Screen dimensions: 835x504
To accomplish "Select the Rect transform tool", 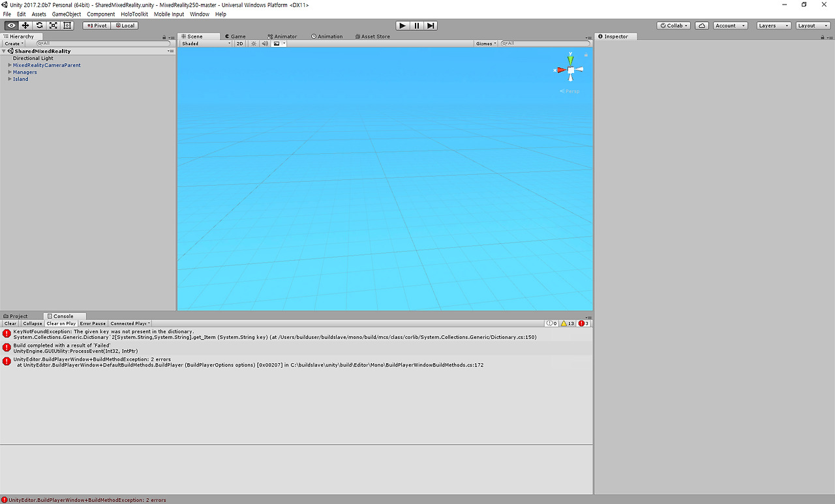I will pyautogui.click(x=68, y=25).
